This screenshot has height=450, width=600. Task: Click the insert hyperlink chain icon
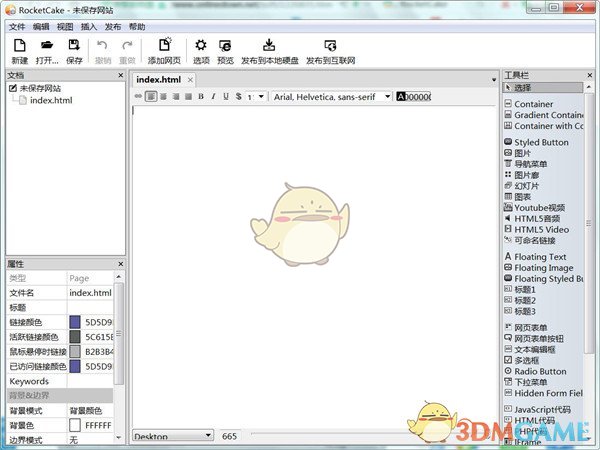point(138,96)
